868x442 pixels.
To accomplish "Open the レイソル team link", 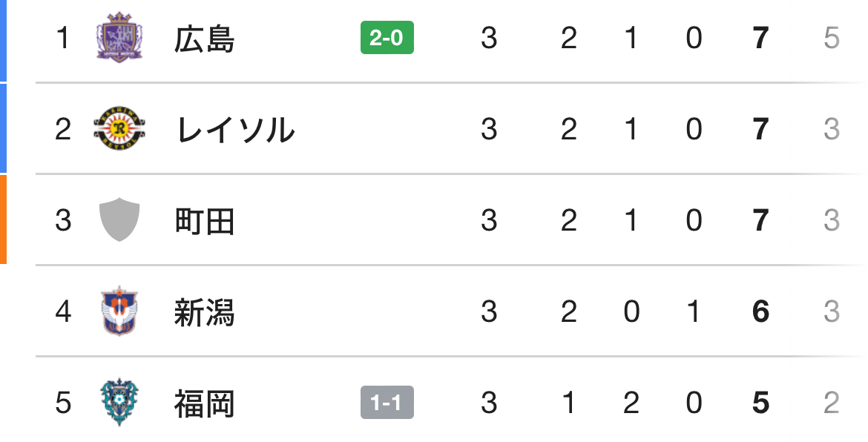I will 234,130.
